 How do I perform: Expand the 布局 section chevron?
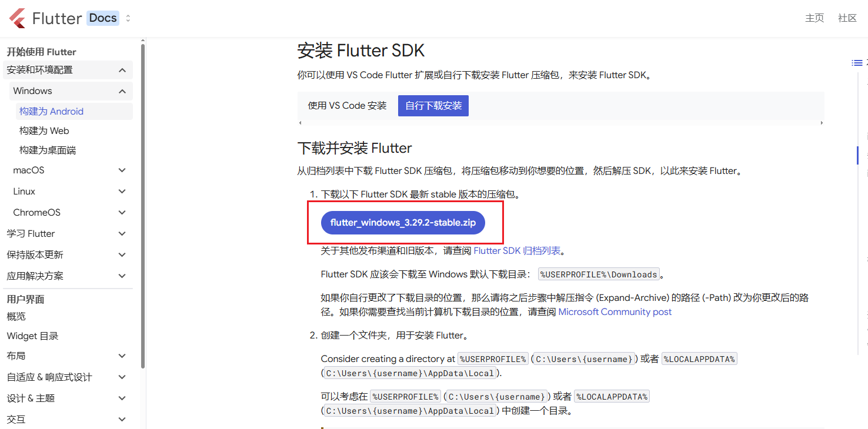click(x=122, y=356)
